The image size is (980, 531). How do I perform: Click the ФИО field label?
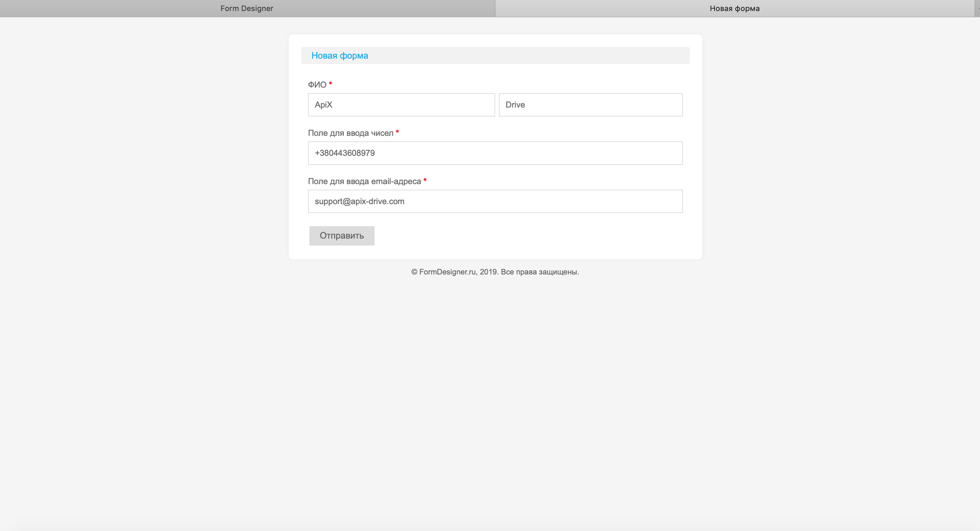pos(317,84)
